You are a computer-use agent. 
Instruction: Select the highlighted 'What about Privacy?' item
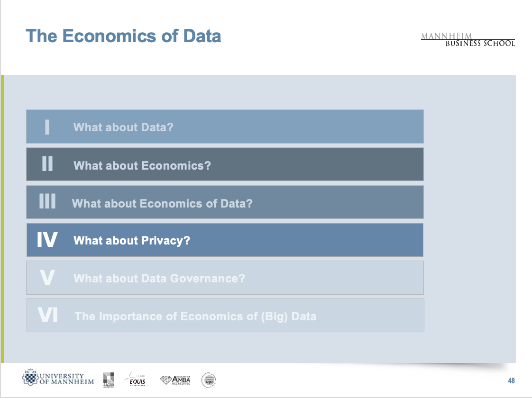pyautogui.click(x=132, y=240)
